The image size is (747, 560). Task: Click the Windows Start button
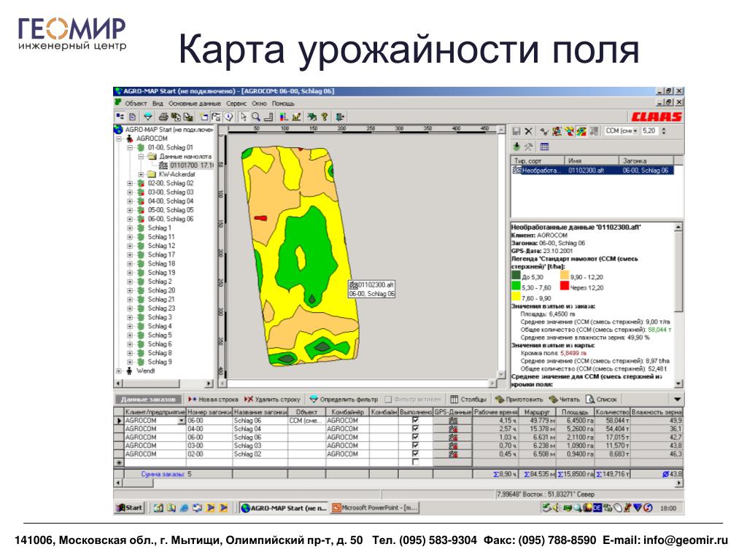tap(129, 507)
